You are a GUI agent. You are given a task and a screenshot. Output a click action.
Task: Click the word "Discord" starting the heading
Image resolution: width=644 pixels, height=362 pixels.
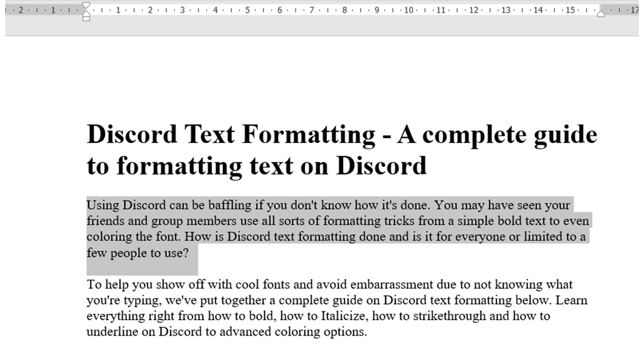point(132,134)
